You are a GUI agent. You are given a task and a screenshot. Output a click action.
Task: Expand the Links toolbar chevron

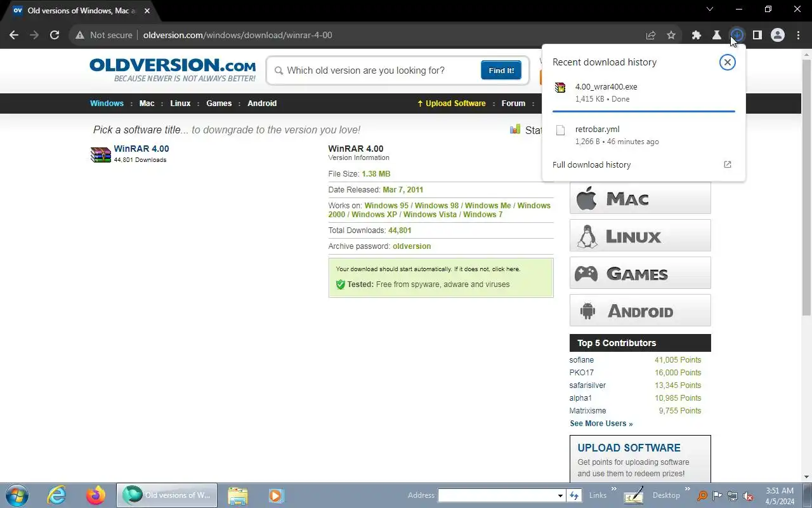(613, 490)
